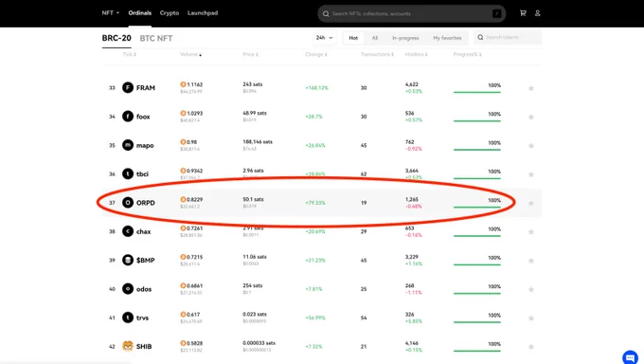Image resolution: width=644 pixels, height=364 pixels.
Task: Open the user account icon
Action: coord(537,13)
